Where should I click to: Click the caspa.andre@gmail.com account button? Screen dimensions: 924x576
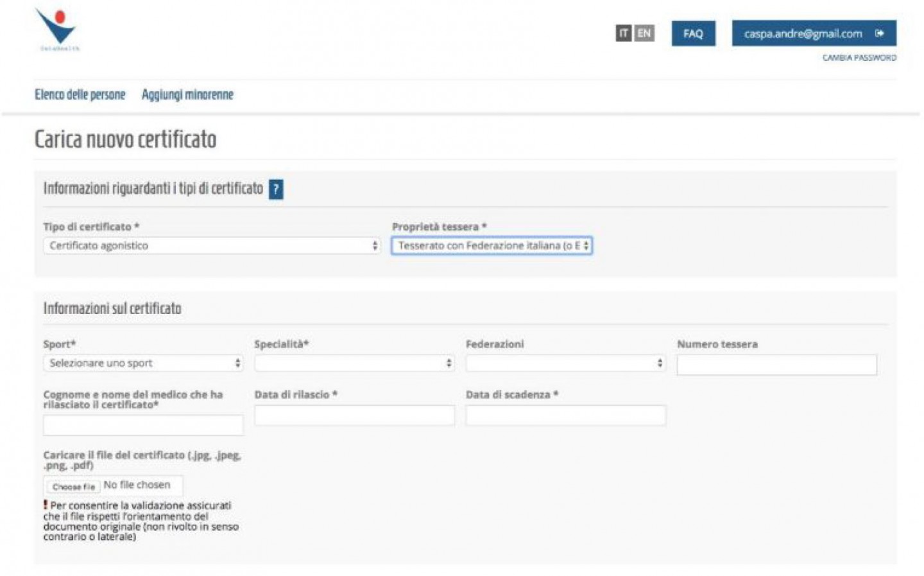pos(803,33)
